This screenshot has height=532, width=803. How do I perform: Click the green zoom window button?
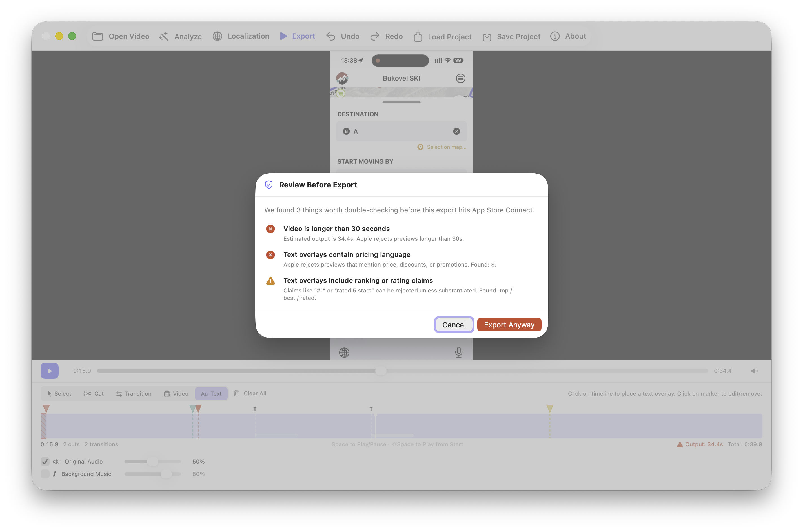click(72, 36)
